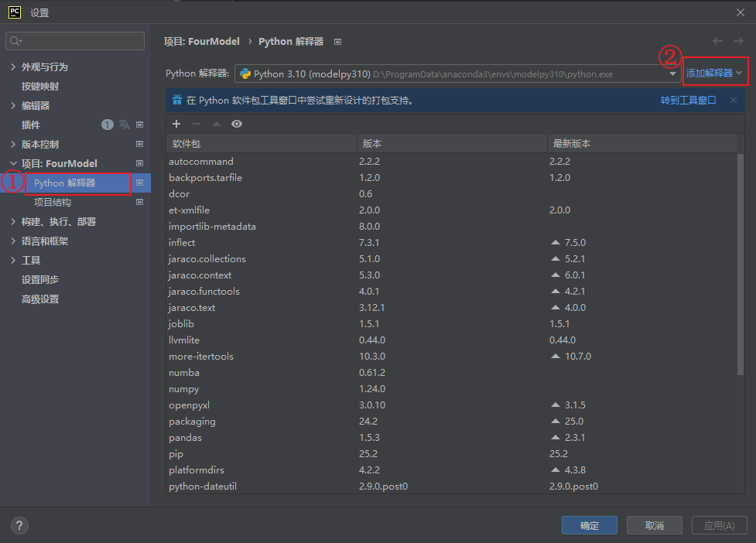The height and width of the screenshot is (543, 756).
Task: Expand 构建、执行、部署 section
Action: [x=13, y=222]
